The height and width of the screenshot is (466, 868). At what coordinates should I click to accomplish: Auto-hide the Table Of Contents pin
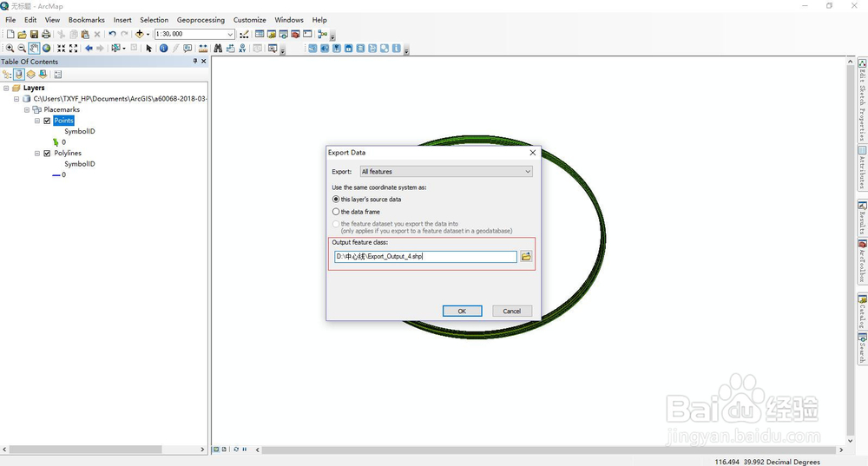(x=194, y=62)
